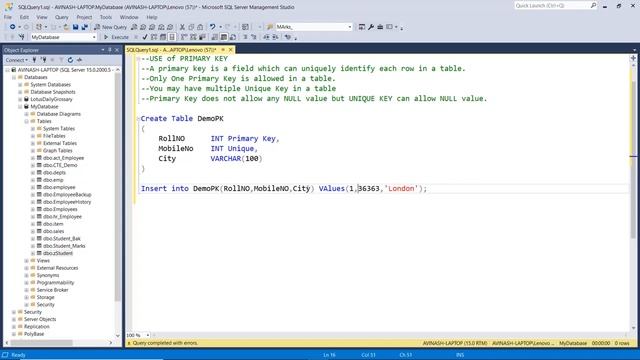The image size is (640, 360).
Task: Click the Quick Launch search magnifier icon
Action: 593,5
